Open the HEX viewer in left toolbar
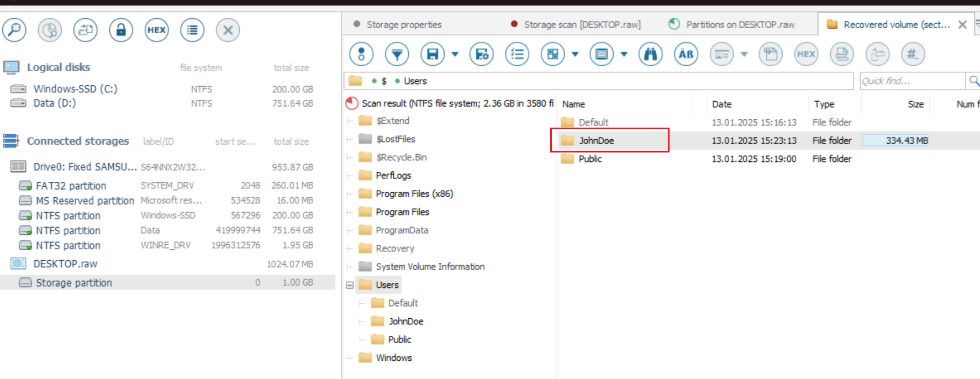 (156, 30)
